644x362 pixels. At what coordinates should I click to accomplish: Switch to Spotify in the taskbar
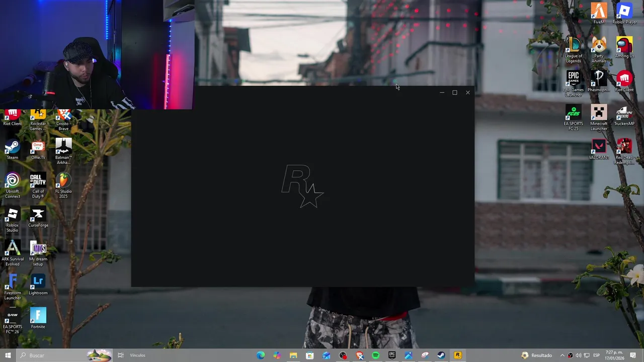375,355
